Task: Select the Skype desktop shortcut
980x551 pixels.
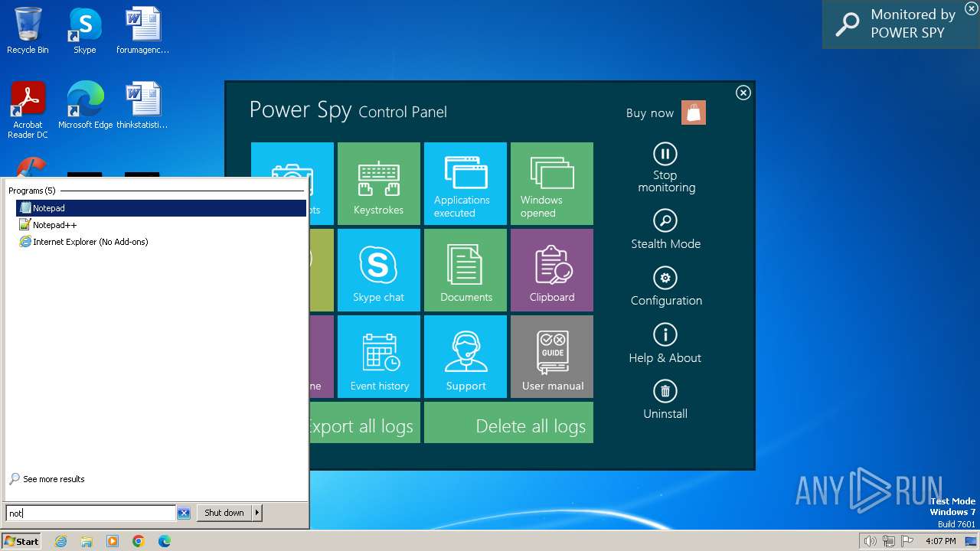Action: coord(84,31)
